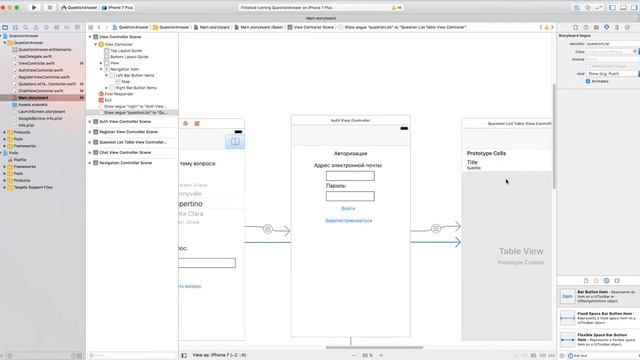This screenshot has height=360, width=640.
Task: Click the segue circle icon before Auth controller
Action: pyautogui.click(x=268, y=229)
